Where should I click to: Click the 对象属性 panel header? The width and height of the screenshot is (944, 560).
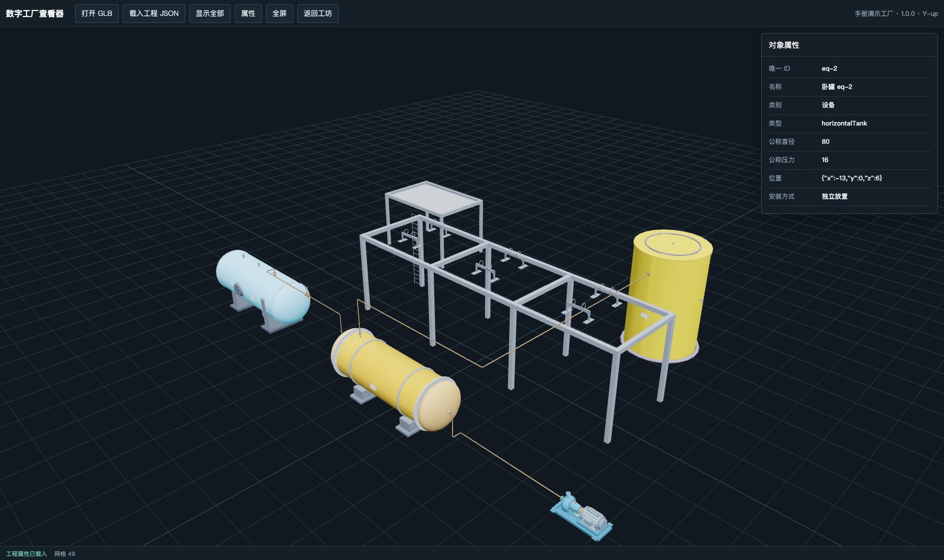(x=850, y=45)
